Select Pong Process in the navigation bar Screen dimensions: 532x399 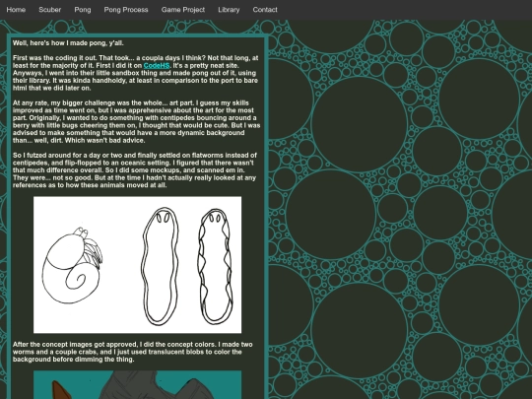(x=126, y=10)
